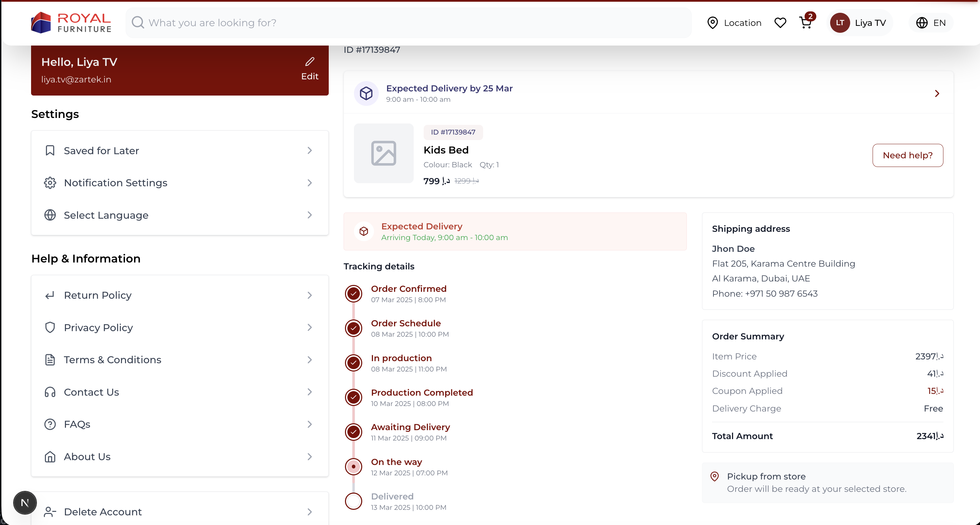Screen dimensions: 980x525
Task: Click the Kids Bed product thumbnail
Action: click(x=384, y=153)
